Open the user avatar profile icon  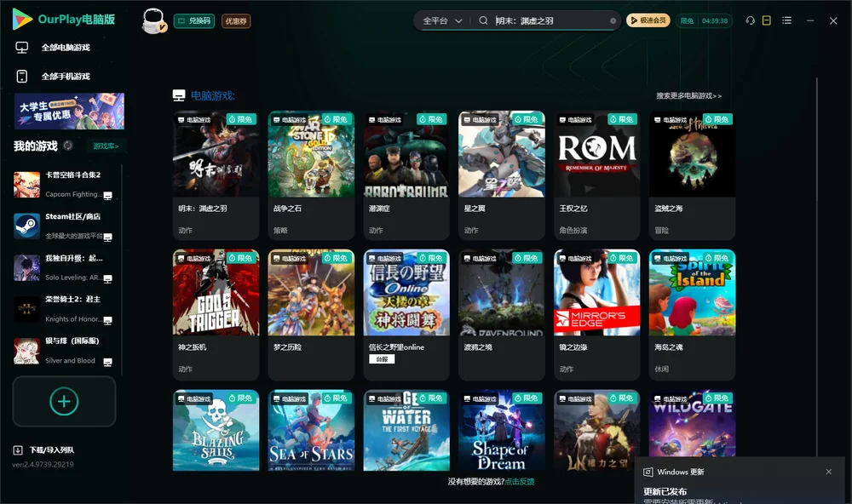click(153, 20)
